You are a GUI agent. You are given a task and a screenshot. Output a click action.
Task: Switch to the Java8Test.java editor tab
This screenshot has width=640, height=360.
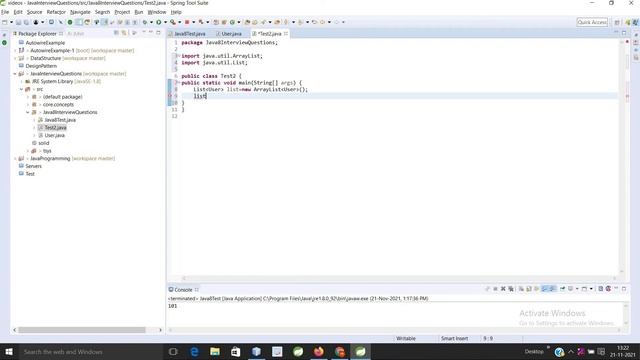click(x=190, y=33)
